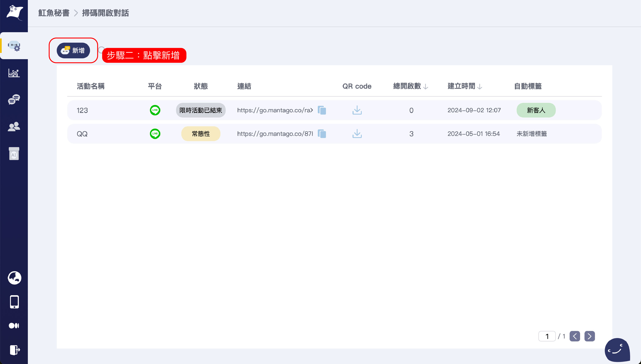The height and width of the screenshot is (364, 641).
Task: Go to previous page arrow
Action: coord(575,336)
